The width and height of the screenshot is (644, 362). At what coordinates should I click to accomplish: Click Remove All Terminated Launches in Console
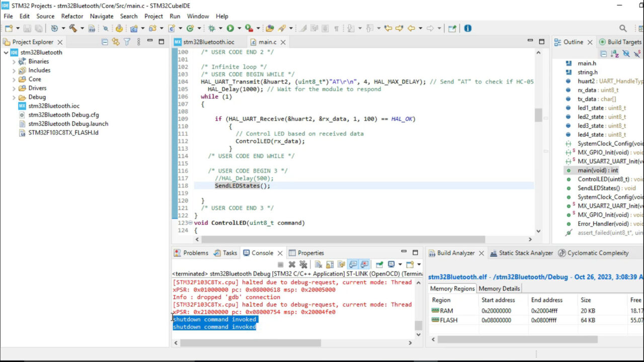click(x=303, y=264)
